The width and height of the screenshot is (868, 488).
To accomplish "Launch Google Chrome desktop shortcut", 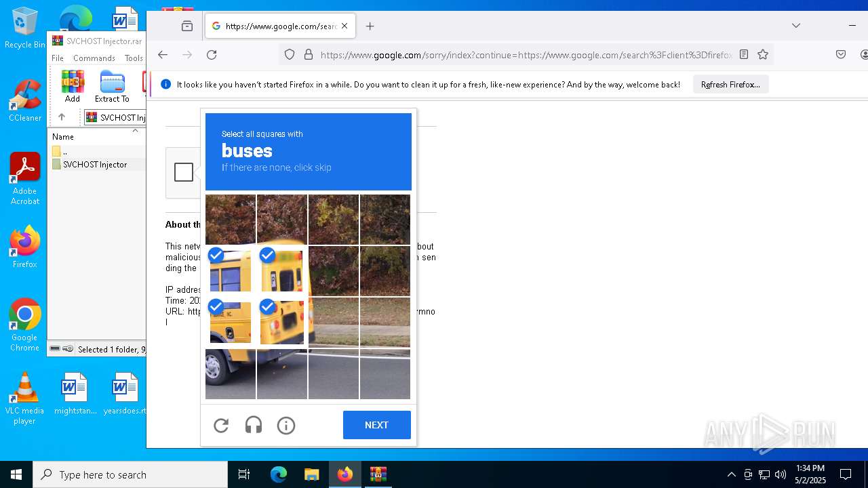I will [x=25, y=325].
